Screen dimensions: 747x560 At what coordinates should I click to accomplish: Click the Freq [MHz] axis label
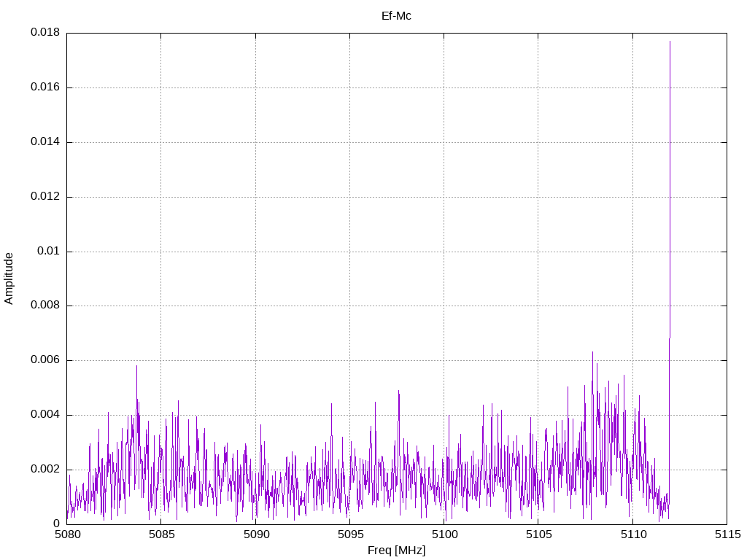point(396,551)
